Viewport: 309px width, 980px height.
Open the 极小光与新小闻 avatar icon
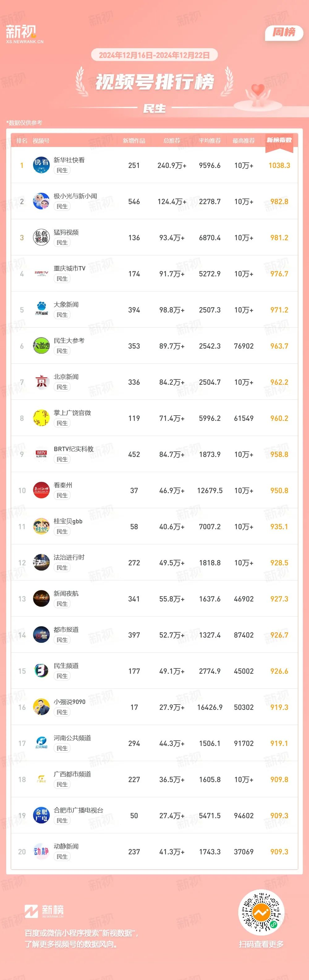(x=41, y=201)
